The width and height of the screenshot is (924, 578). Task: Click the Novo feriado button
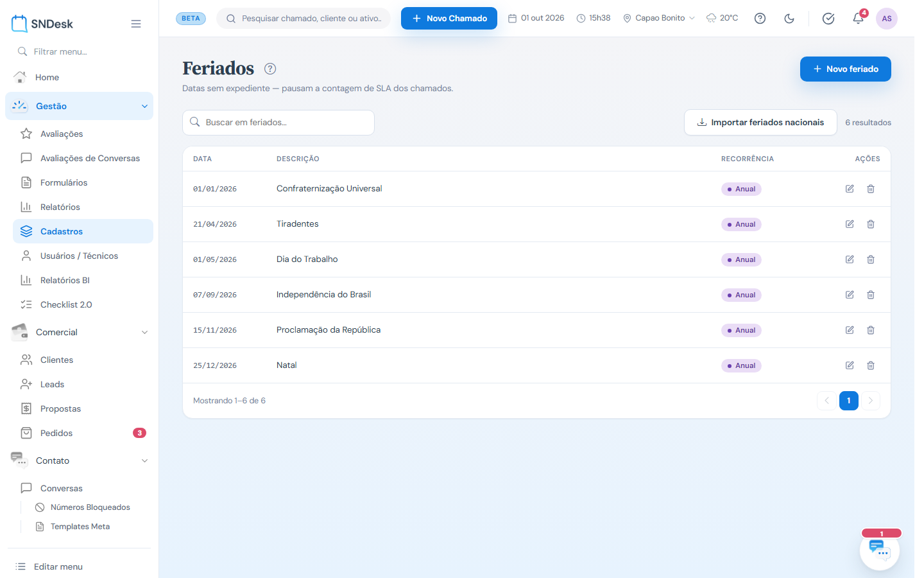[x=846, y=69]
